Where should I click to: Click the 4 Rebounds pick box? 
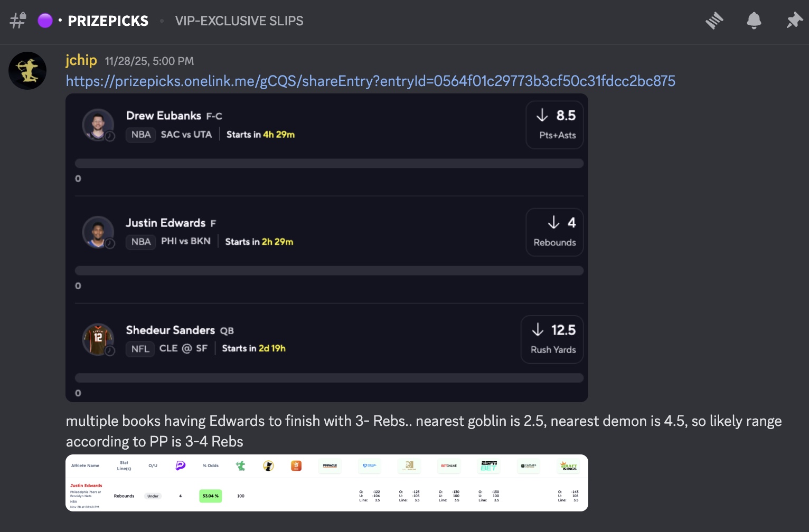point(554,232)
